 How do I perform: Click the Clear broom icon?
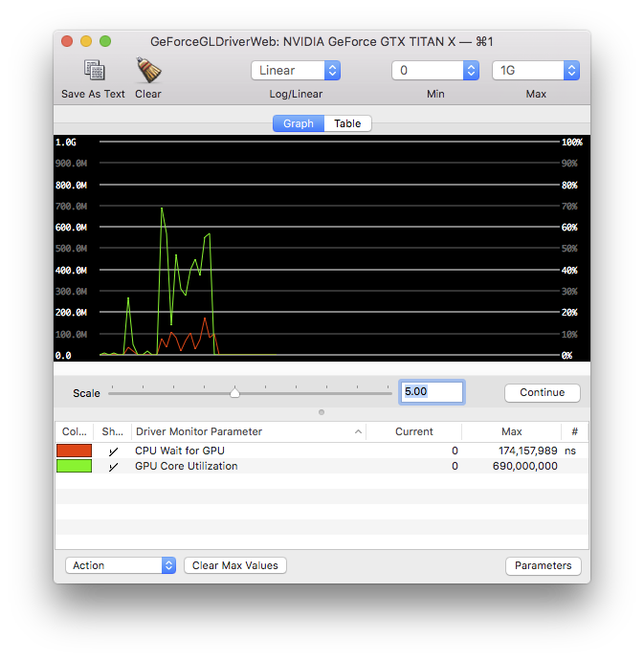click(148, 70)
